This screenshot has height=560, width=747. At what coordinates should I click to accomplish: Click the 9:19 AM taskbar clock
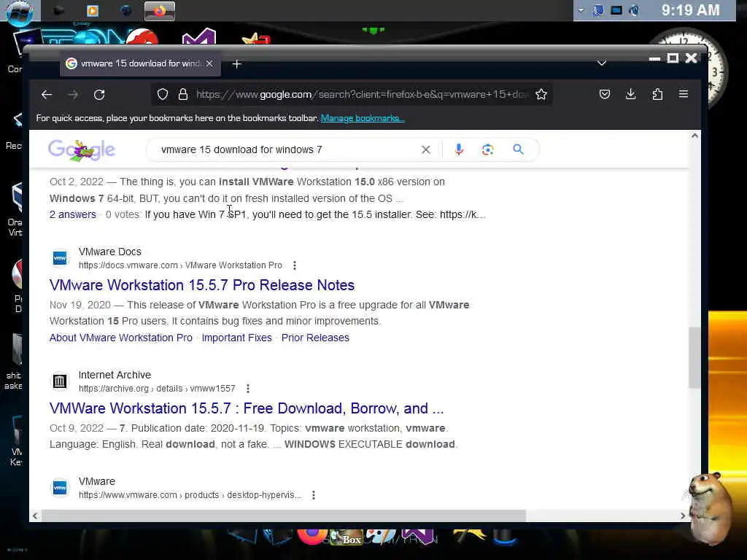tap(690, 10)
